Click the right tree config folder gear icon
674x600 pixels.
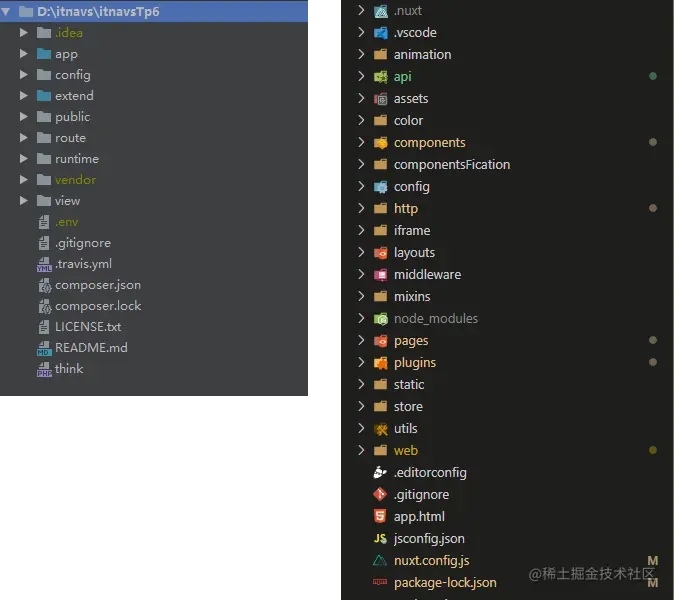coord(381,187)
